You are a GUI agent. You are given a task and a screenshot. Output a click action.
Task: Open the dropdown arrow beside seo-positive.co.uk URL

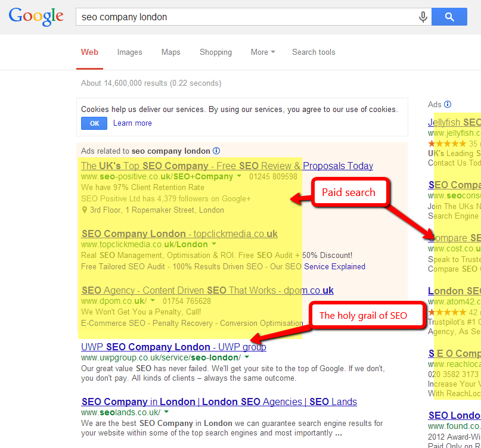coord(239,176)
